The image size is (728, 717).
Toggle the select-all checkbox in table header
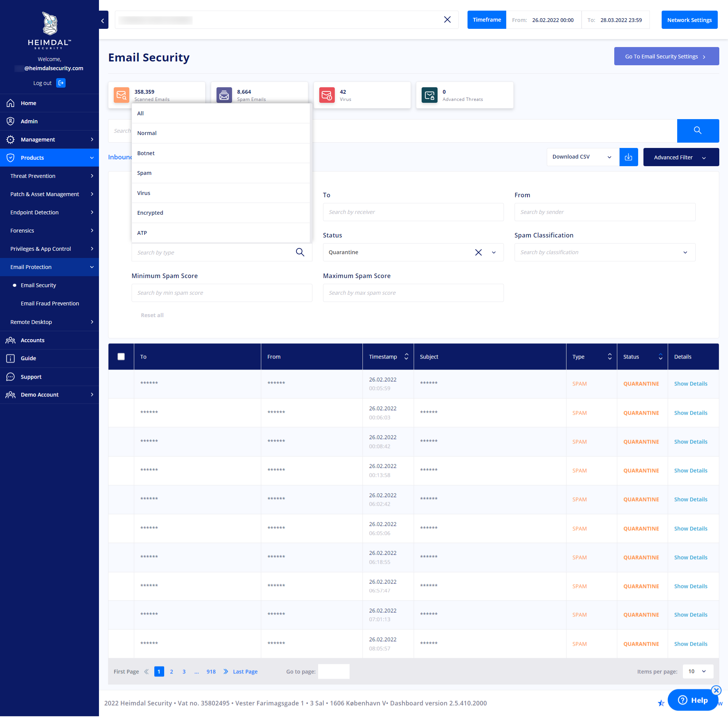click(121, 357)
